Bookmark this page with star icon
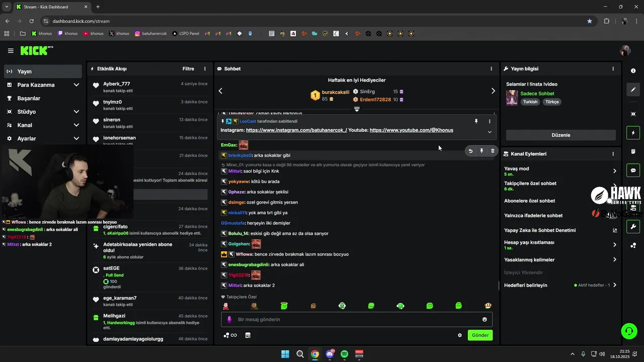This screenshot has width=644, height=362. pyautogui.click(x=590, y=21)
